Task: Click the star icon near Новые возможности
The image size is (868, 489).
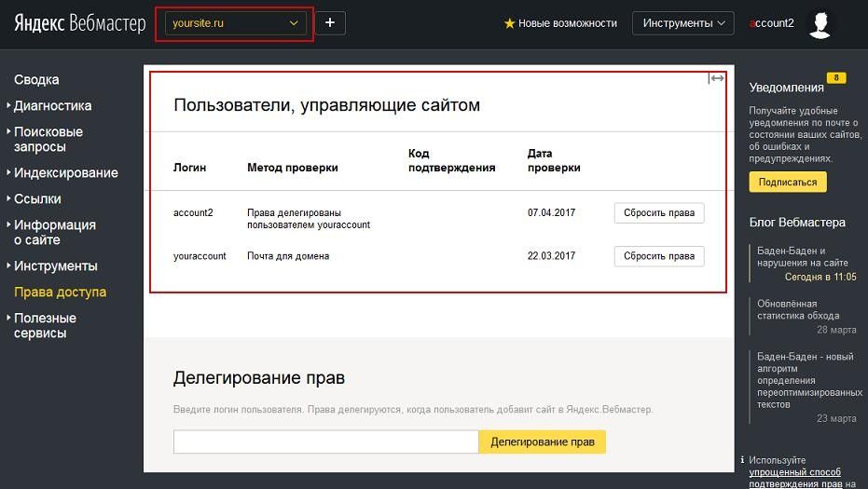Action: pos(509,23)
